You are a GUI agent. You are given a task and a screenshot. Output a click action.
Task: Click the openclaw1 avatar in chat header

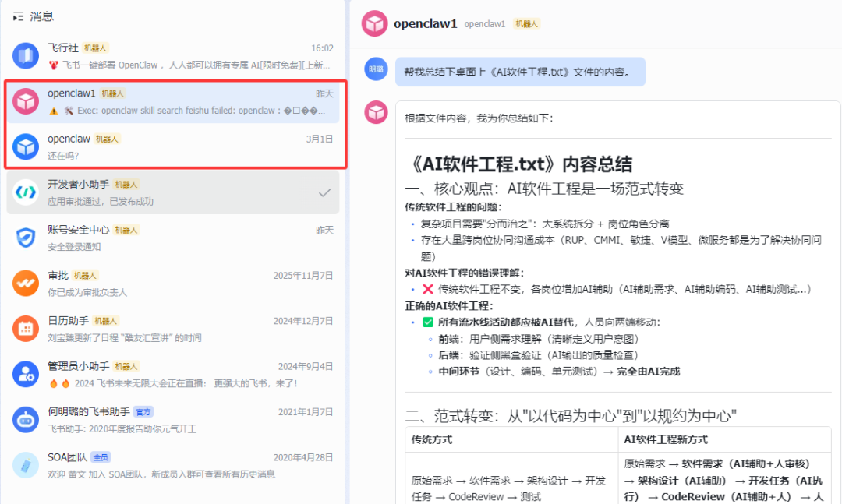pyautogui.click(x=374, y=23)
